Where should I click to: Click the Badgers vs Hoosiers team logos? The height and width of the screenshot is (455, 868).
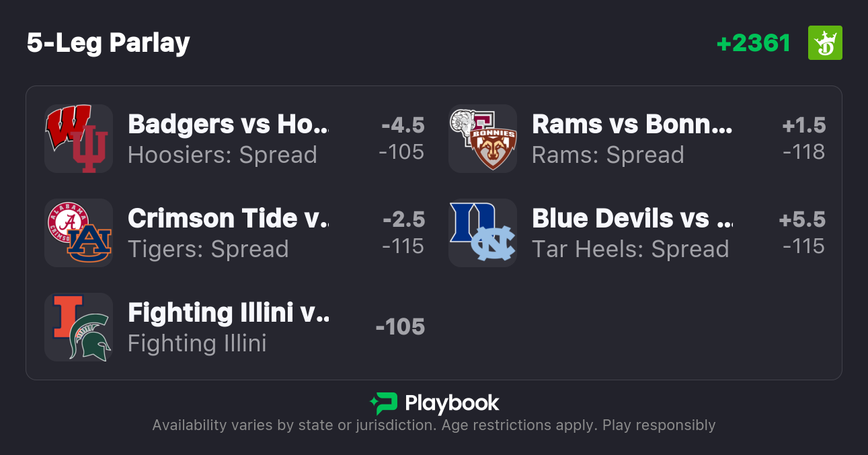79,139
